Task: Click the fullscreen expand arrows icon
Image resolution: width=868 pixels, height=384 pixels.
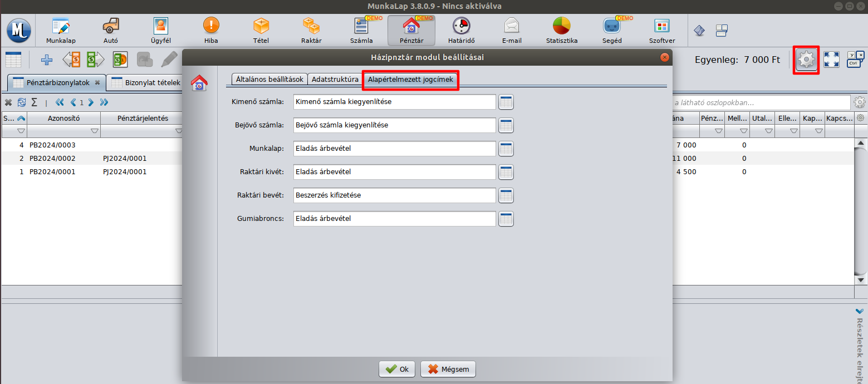Action: click(x=831, y=60)
